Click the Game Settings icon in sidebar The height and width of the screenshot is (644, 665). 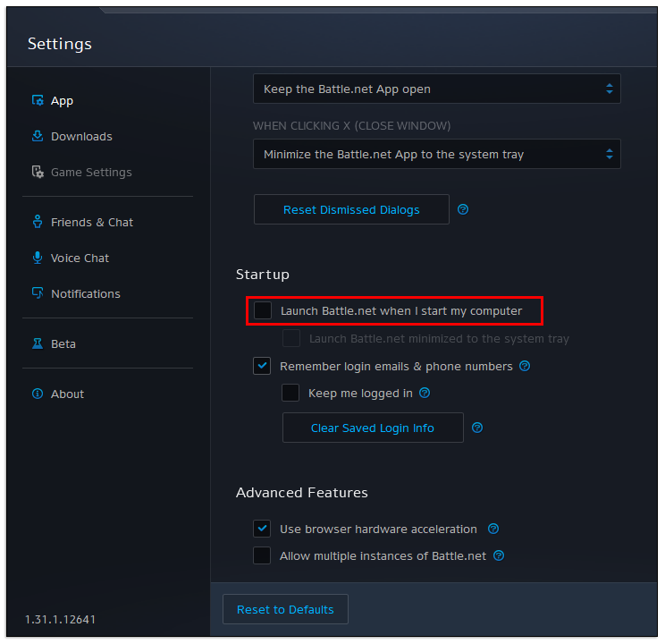tap(38, 172)
